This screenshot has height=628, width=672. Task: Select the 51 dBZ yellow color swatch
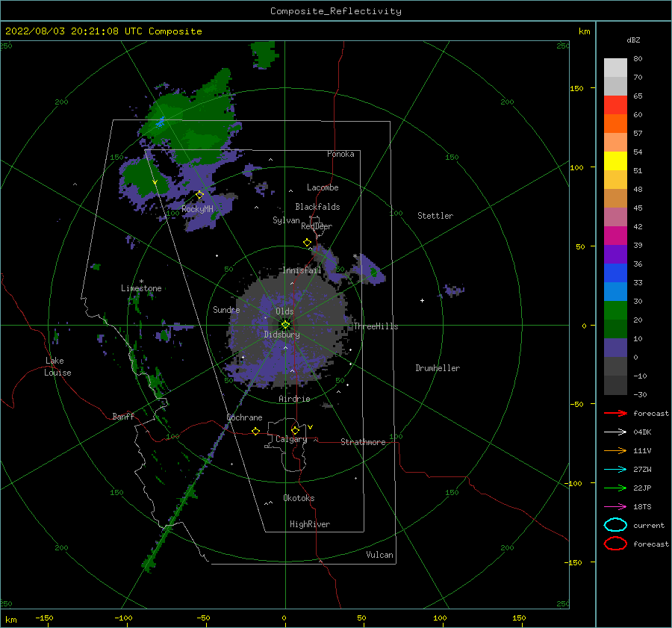click(x=615, y=161)
